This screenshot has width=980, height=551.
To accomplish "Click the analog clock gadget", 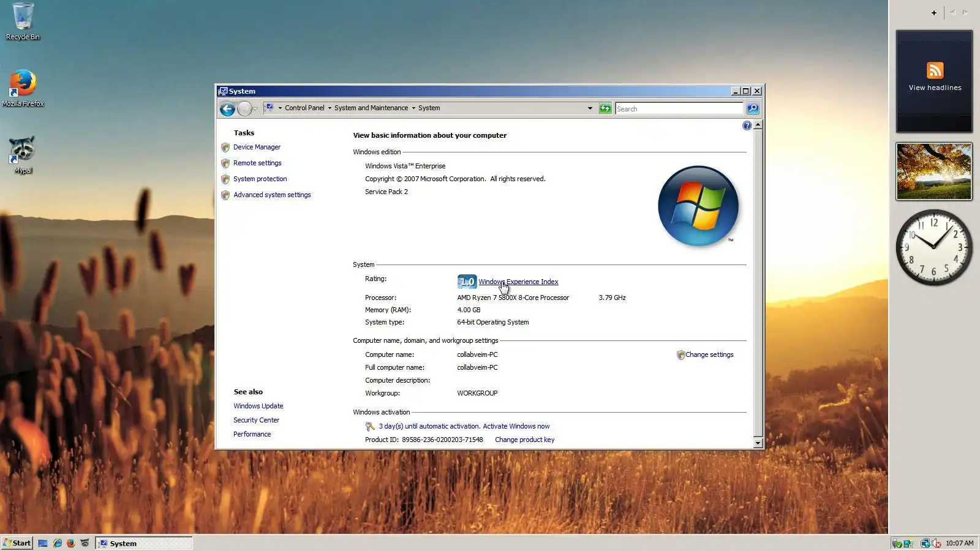I will pyautogui.click(x=934, y=247).
